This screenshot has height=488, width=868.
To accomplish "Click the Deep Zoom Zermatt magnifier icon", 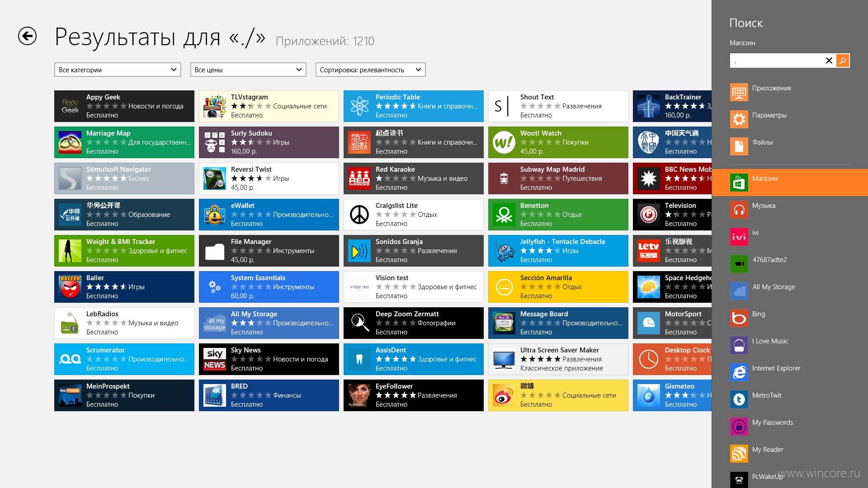I will point(359,323).
